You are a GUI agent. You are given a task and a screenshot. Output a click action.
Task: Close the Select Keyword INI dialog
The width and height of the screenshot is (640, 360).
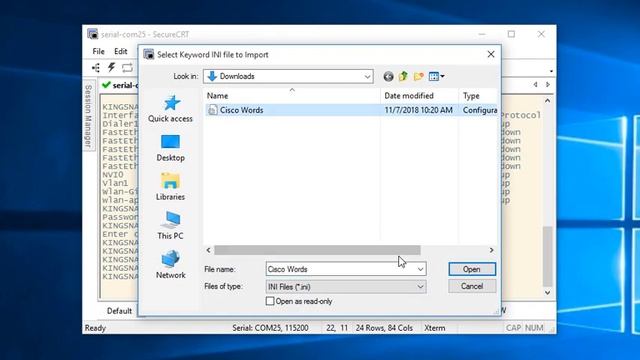[x=491, y=54]
